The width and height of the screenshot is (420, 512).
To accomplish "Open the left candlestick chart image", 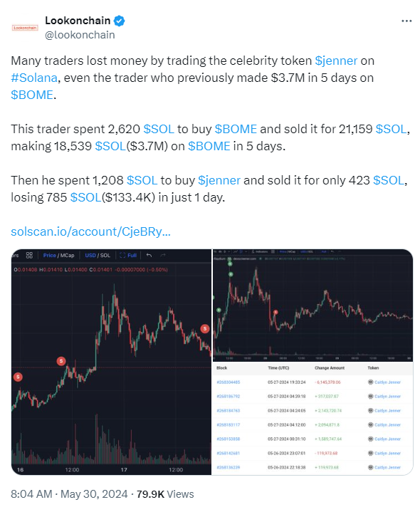I will [111, 362].
